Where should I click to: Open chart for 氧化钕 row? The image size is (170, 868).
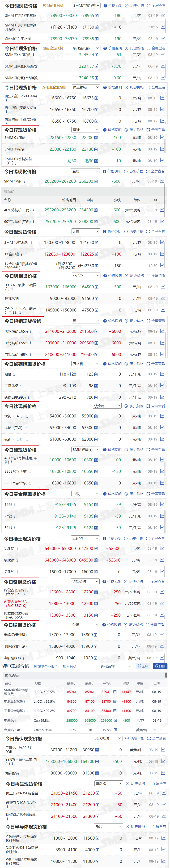click(x=162, y=560)
